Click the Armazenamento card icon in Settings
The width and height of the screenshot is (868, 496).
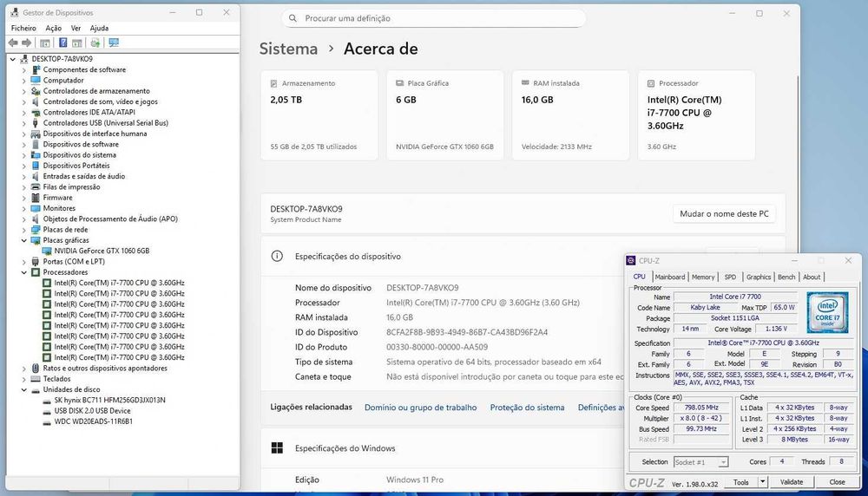pos(273,83)
